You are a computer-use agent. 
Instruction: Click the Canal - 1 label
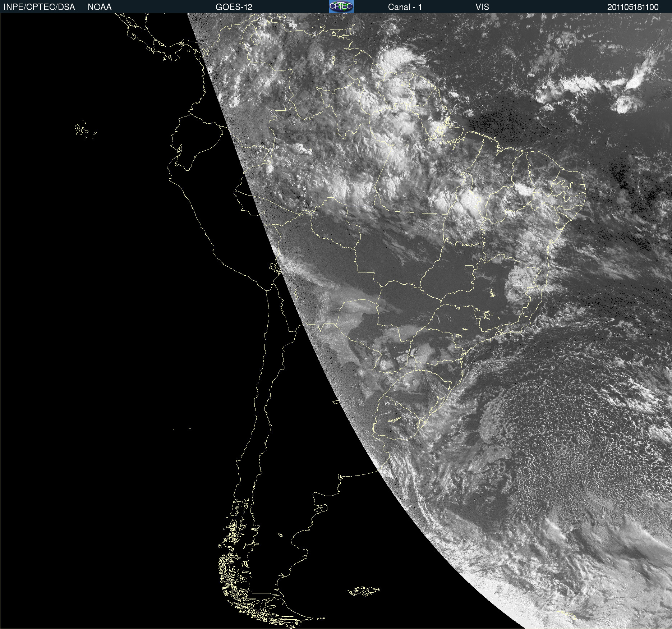tap(405, 7)
